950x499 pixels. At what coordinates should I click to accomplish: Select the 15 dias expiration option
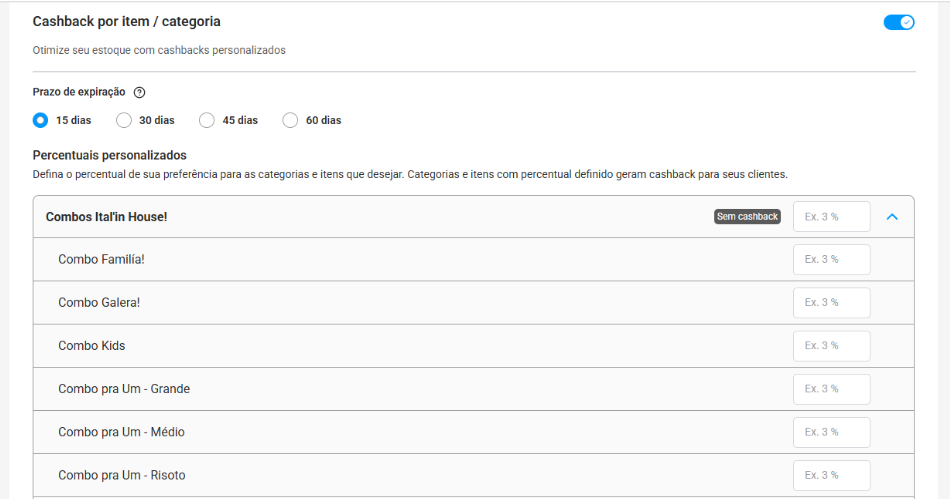[40, 120]
